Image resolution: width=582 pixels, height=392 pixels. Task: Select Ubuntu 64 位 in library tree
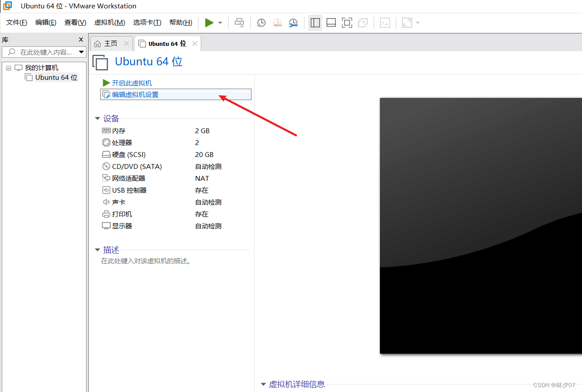(x=55, y=77)
